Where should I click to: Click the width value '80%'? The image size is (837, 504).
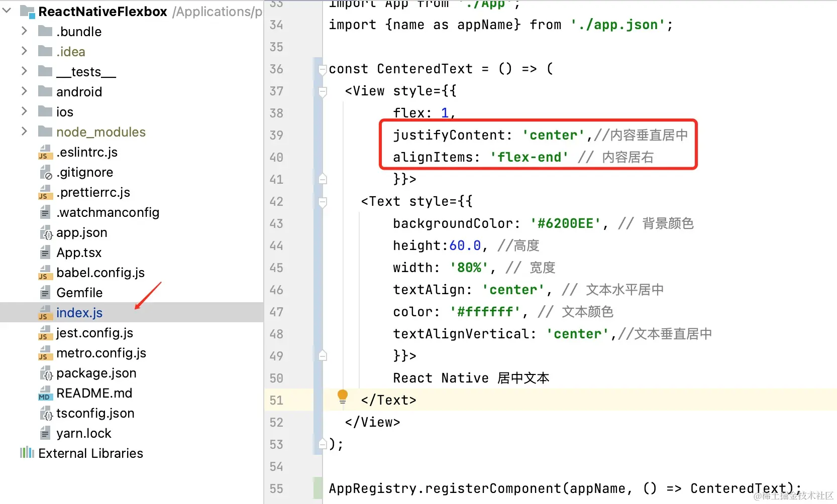[x=469, y=268]
